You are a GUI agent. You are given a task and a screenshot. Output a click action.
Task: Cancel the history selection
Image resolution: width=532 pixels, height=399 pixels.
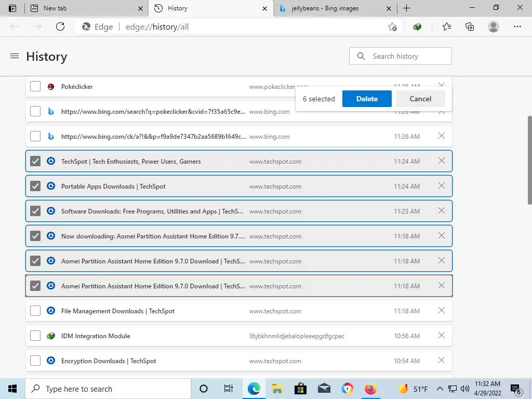click(420, 99)
